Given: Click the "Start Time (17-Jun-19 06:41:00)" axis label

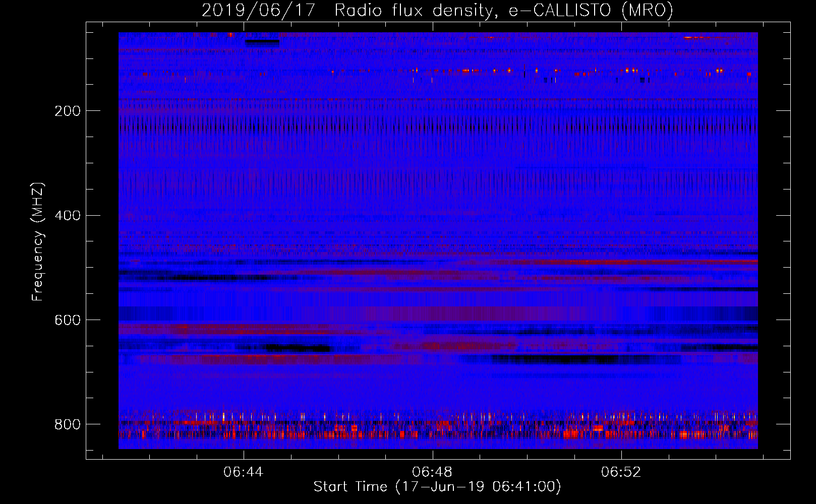Looking at the screenshot, I should 437,487.
